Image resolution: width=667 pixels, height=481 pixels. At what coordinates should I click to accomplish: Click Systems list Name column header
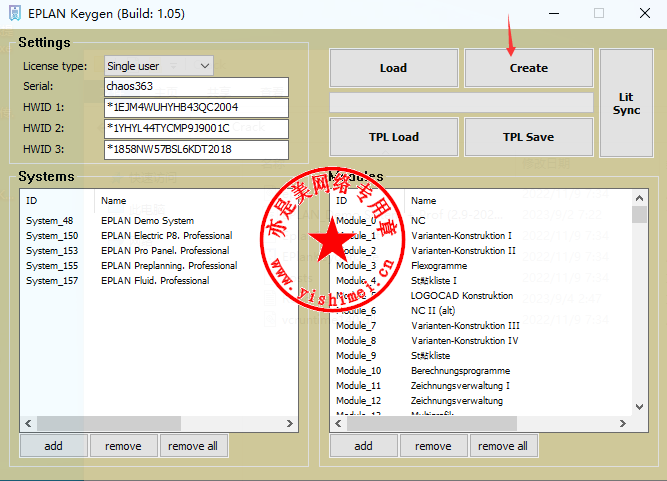196,201
